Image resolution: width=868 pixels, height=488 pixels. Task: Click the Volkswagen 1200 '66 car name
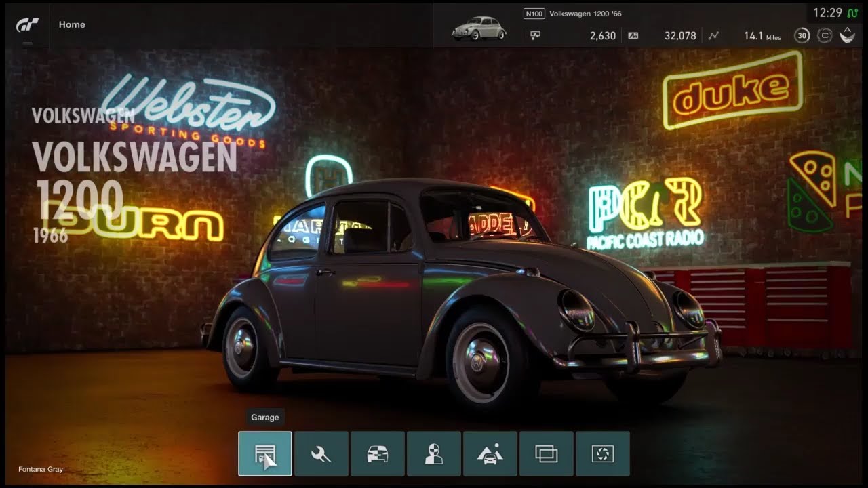(585, 14)
